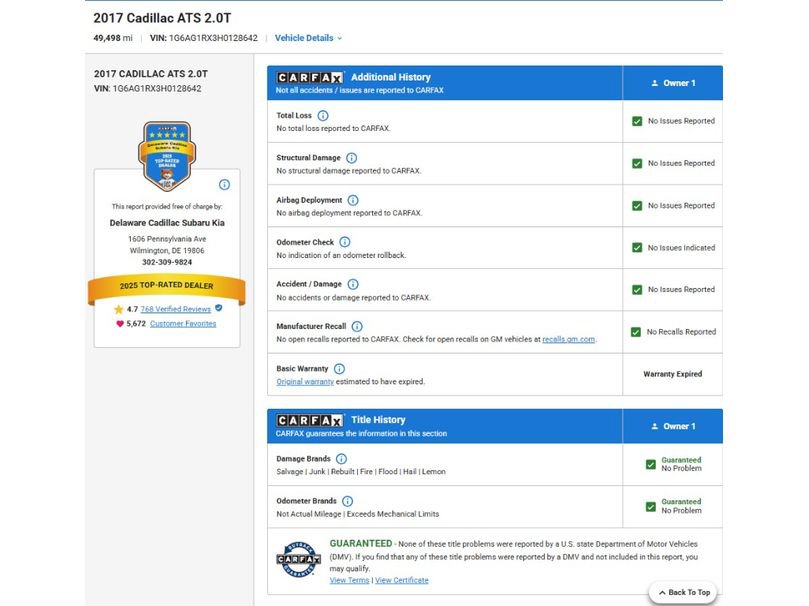Click GUARANTEED green heading text
Screen dimensions: 809x606
point(361,544)
